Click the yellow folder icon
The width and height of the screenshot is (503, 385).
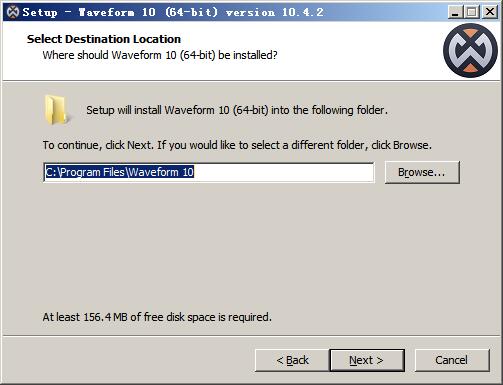[x=56, y=110]
